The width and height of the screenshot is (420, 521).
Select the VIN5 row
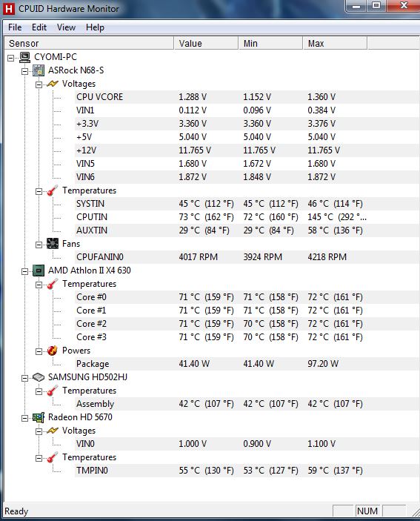pos(247,164)
